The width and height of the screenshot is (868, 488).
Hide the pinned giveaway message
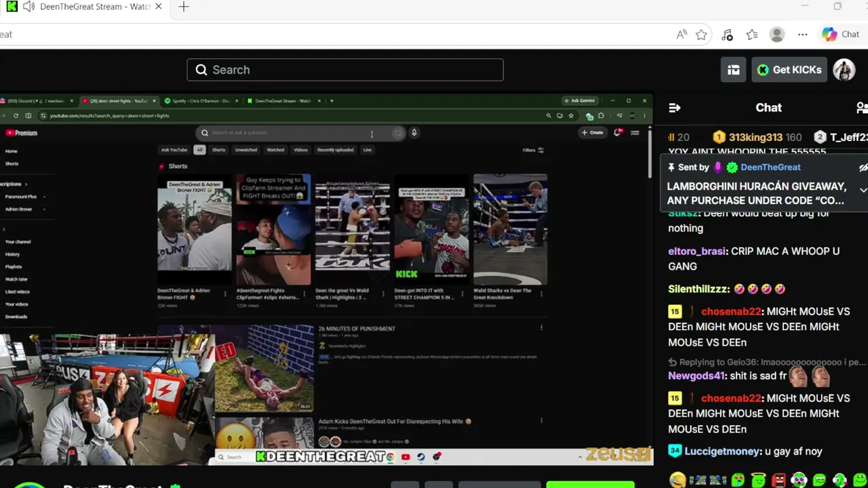pyautogui.click(x=863, y=167)
